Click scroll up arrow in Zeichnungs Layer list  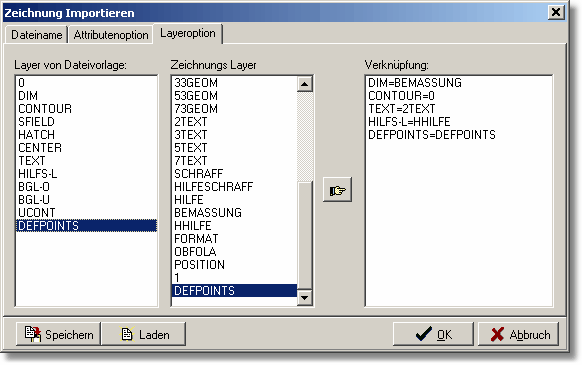pos(305,84)
